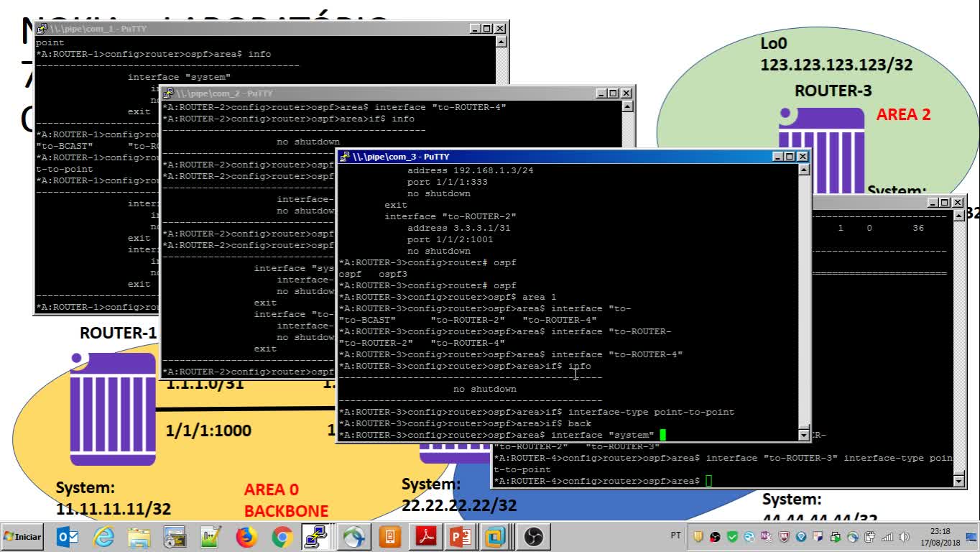Open Internet Explorer from the taskbar
This screenshot has width=980, height=552.
click(x=103, y=536)
